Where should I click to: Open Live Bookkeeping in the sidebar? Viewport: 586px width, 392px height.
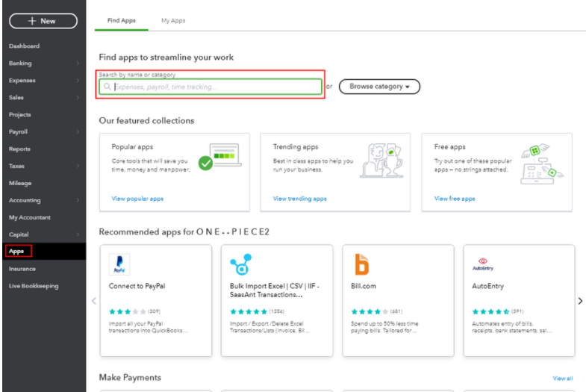pyautogui.click(x=34, y=286)
